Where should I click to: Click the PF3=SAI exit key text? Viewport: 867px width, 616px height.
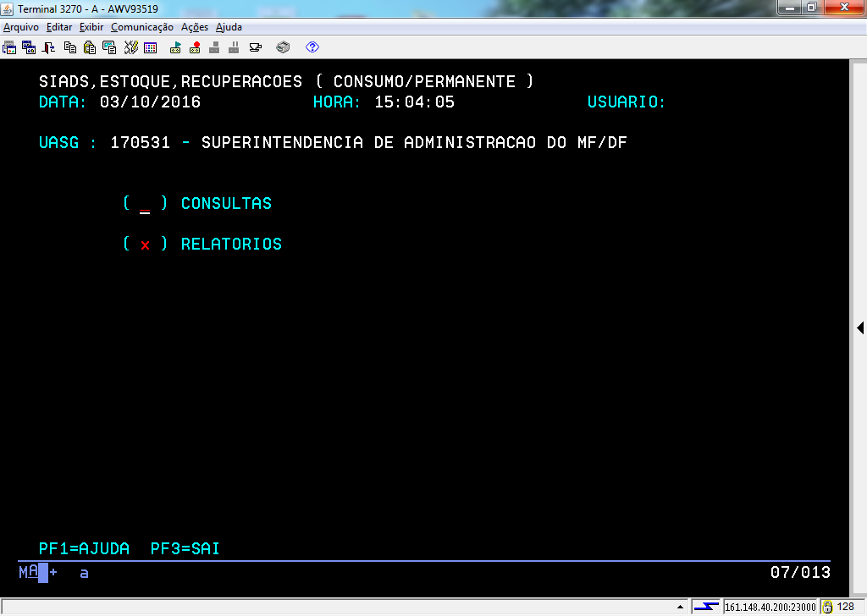pyautogui.click(x=185, y=548)
